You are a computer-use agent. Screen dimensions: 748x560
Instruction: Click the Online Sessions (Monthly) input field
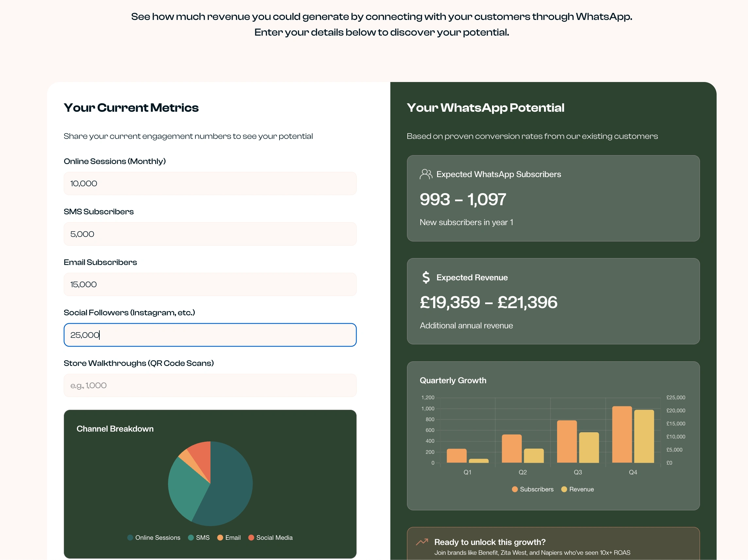tap(210, 184)
